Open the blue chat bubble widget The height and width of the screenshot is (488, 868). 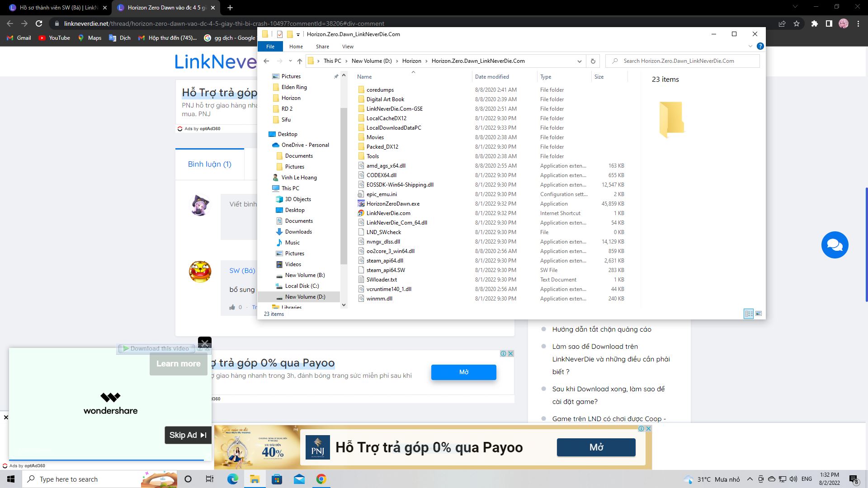click(835, 245)
